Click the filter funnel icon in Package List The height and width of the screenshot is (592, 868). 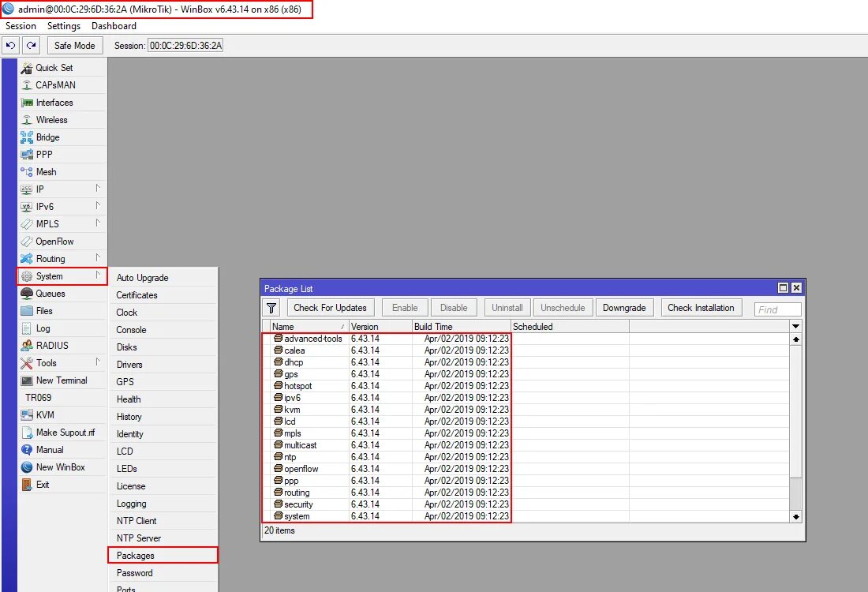point(271,308)
